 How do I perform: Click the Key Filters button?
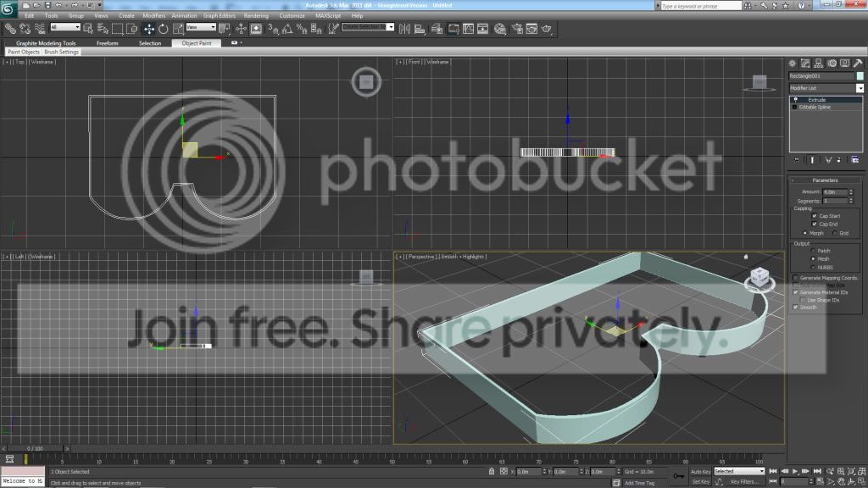pyautogui.click(x=743, y=482)
